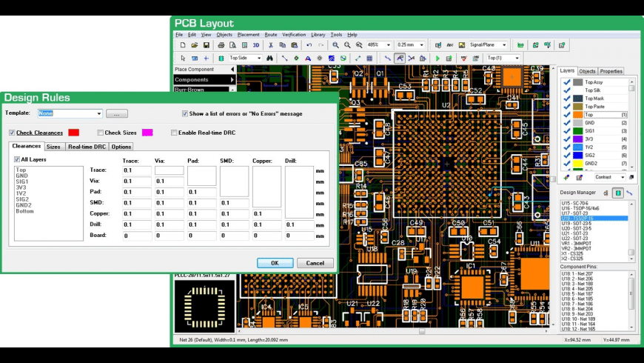Toggle the Enable Real-time DRC checkbox
The image size is (644, 363).
click(x=175, y=133)
